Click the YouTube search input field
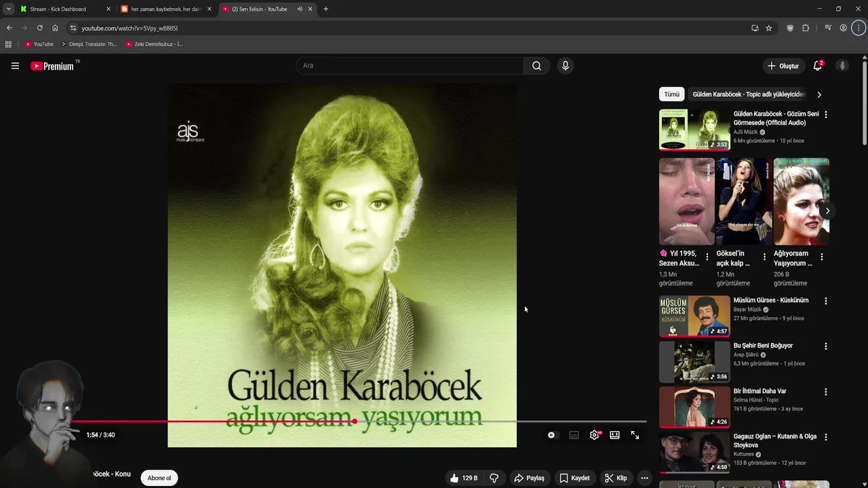This screenshot has height=488, width=868. tap(410, 66)
